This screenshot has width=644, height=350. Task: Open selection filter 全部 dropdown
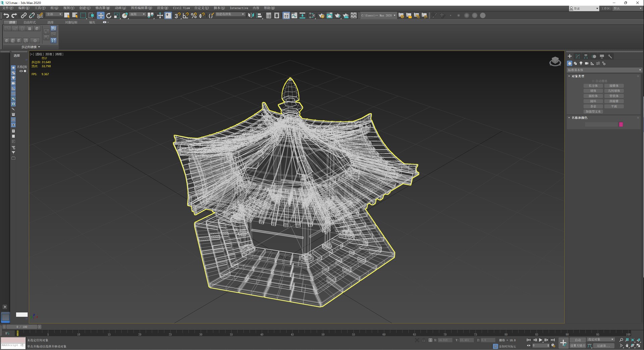[x=54, y=14]
